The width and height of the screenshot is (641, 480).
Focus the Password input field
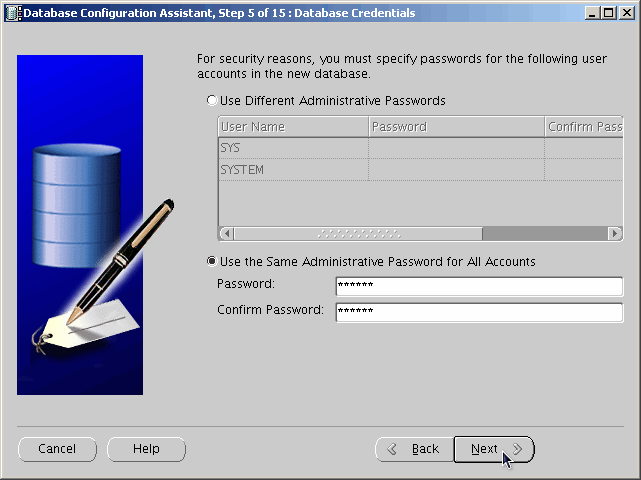(x=478, y=287)
